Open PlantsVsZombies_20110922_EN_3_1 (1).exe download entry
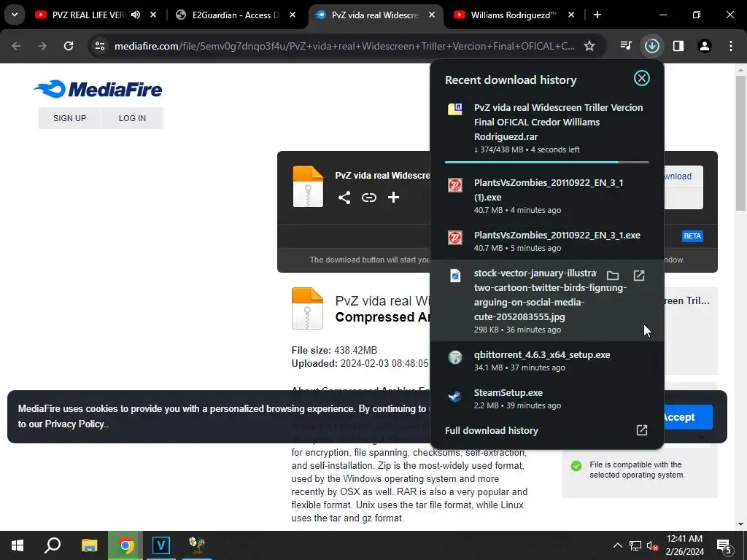747x560 pixels. [x=546, y=195]
